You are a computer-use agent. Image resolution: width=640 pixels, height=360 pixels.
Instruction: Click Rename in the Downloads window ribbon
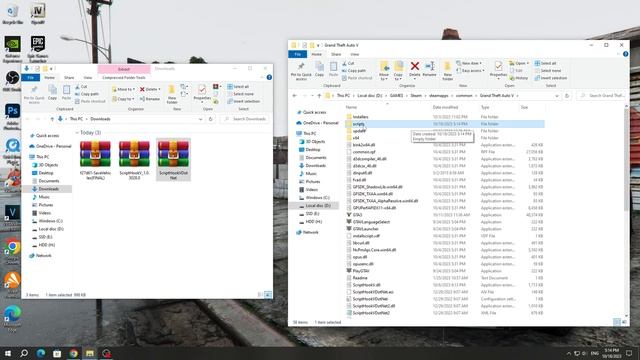(x=150, y=99)
